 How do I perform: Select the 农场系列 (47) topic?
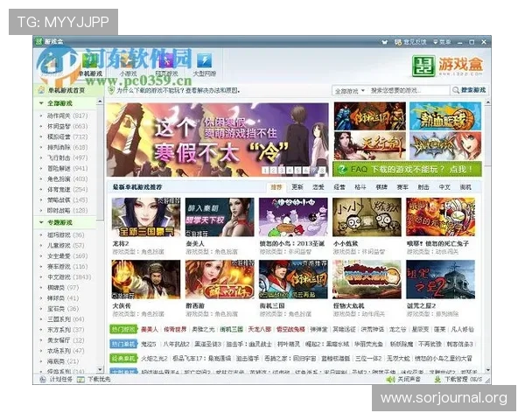pyautogui.click(x=66, y=351)
